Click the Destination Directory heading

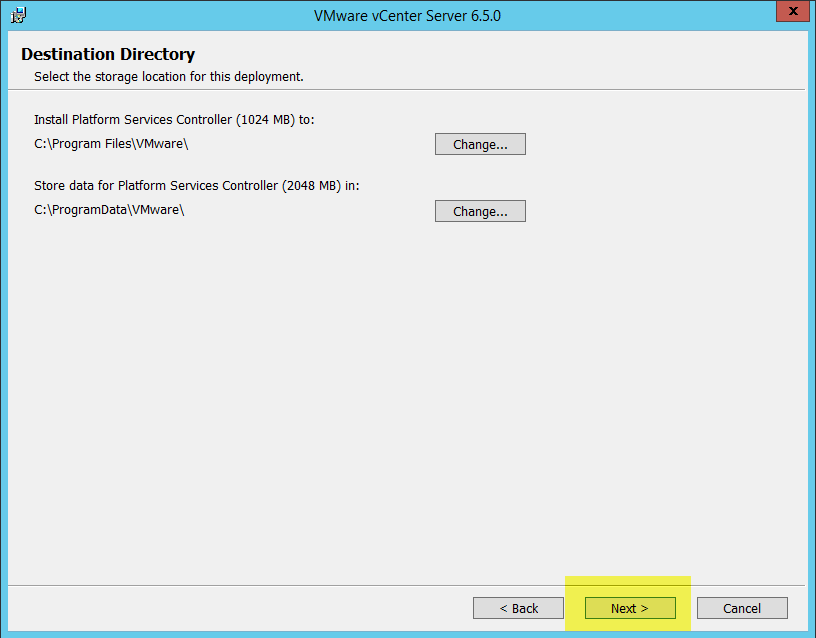(x=108, y=54)
